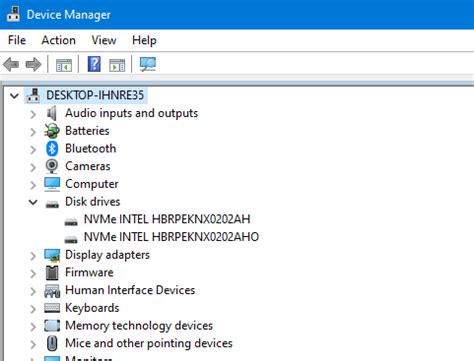The height and width of the screenshot is (361, 474).
Task: Click drive icon beside HBRPEKNX0202AHO
Action: click(x=71, y=239)
